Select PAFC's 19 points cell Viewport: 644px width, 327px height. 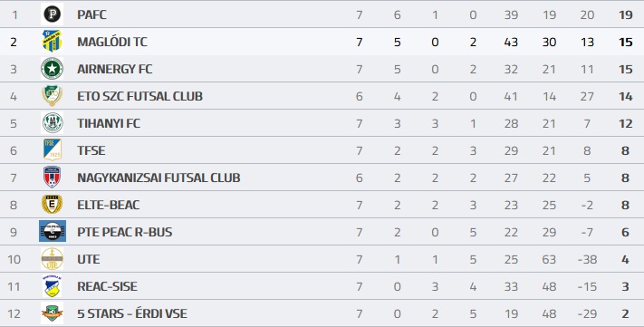(625, 14)
